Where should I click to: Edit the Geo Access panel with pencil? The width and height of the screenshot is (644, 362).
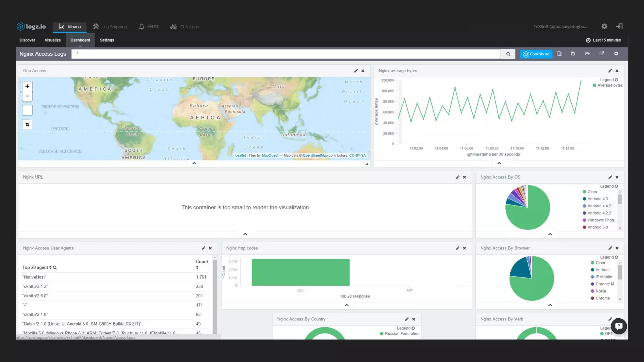(x=356, y=71)
